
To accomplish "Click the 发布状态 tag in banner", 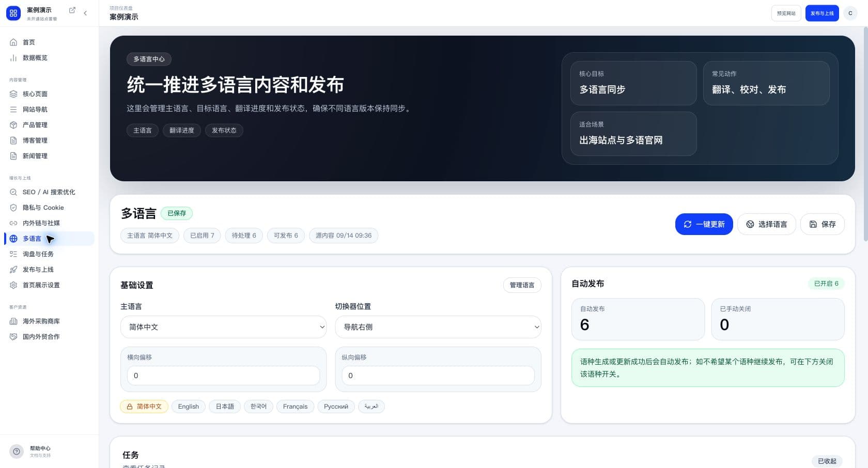I will pyautogui.click(x=224, y=131).
